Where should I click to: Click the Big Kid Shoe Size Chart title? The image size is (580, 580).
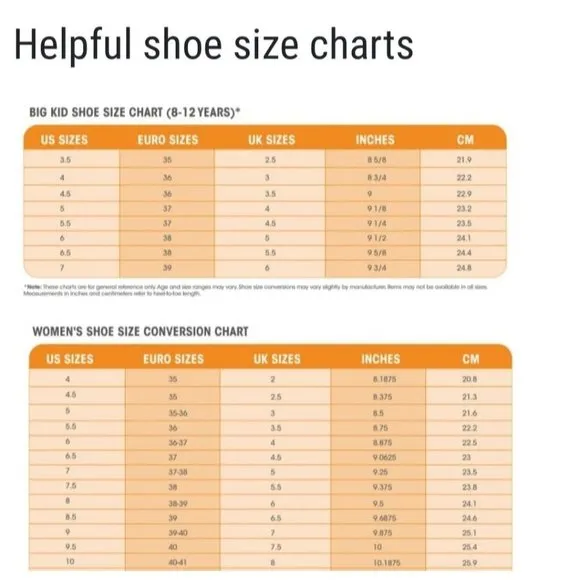pyautogui.click(x=135, y=112)
